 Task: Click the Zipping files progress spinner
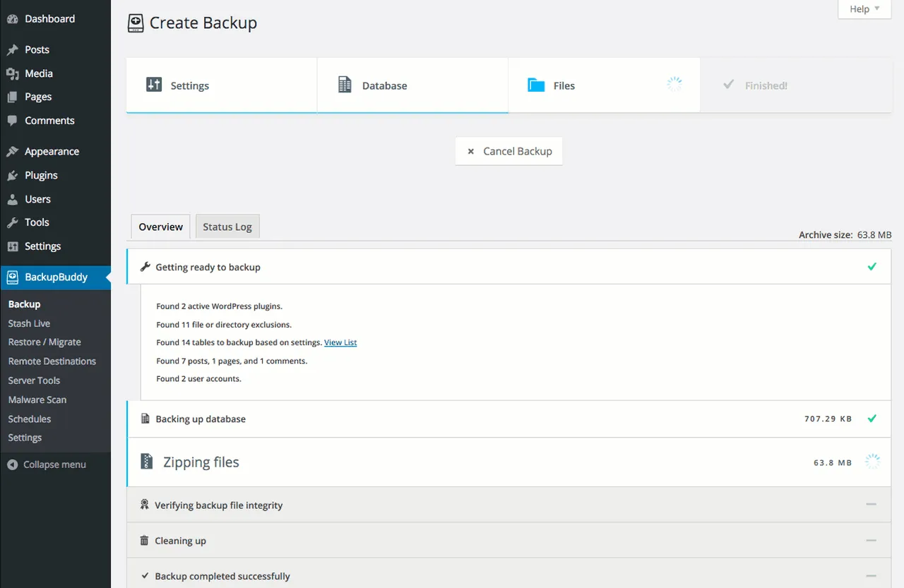pyautogui.click(x=872, y=462)
